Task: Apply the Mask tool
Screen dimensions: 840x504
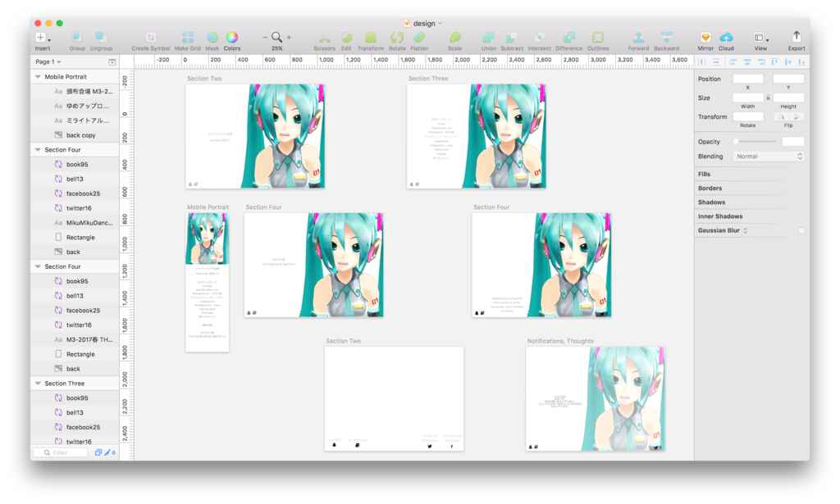Action: pyautogui.click(x=212, y=37)
